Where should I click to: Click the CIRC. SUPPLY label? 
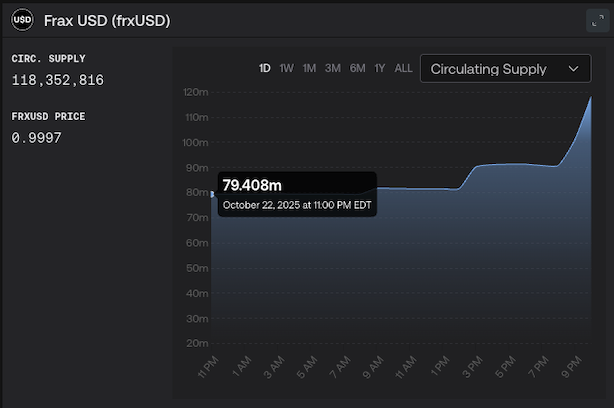click(x=49, y=59)
